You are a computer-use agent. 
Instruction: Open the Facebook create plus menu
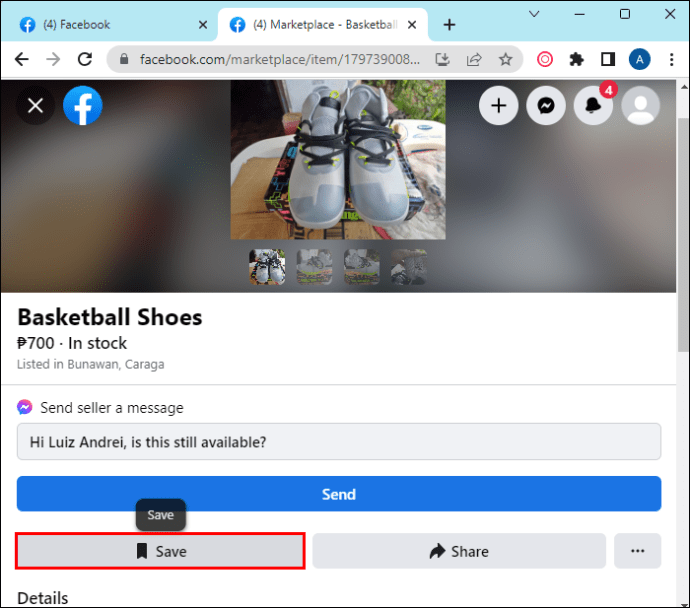[499, 106]
